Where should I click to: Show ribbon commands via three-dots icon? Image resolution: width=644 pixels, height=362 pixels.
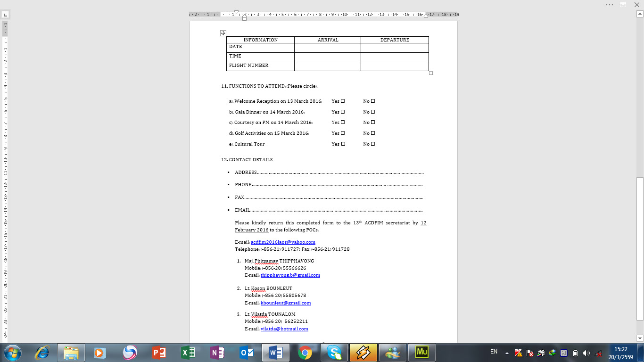tap(610, 4)
